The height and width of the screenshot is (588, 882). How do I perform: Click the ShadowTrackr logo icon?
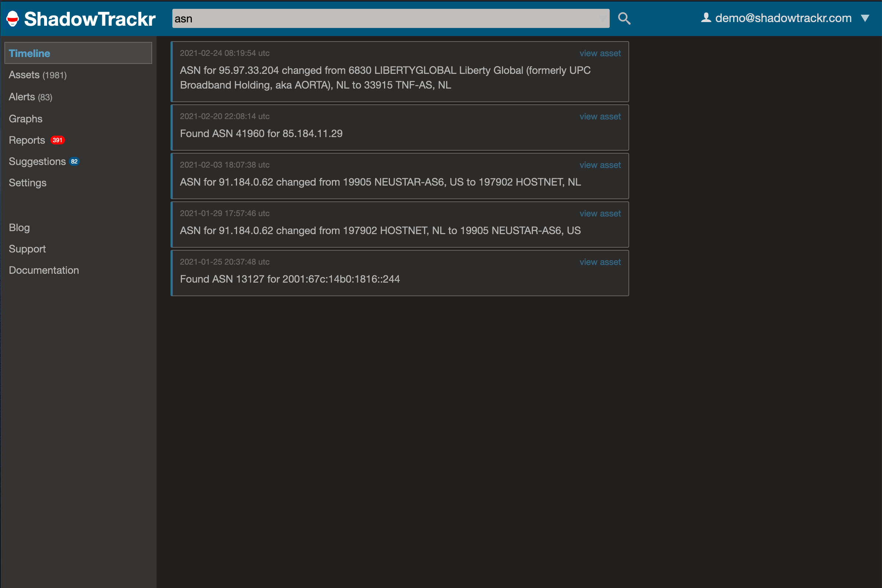tap(12, 18)
